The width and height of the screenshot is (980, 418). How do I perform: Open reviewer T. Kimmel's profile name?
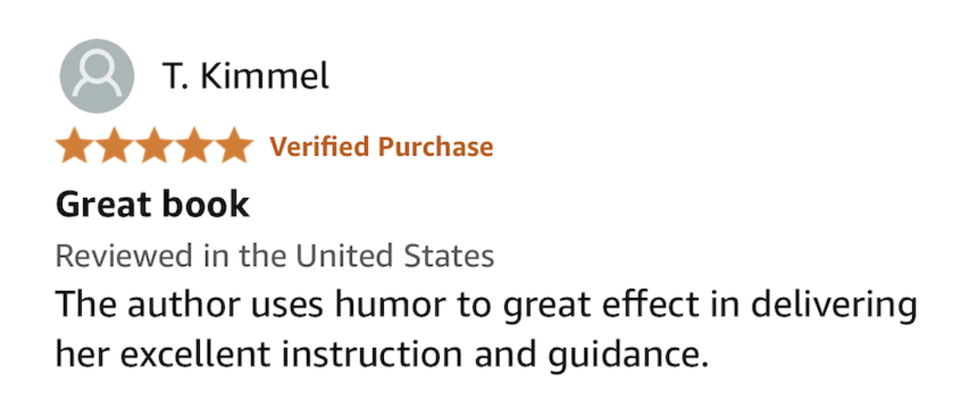point(245,76)
